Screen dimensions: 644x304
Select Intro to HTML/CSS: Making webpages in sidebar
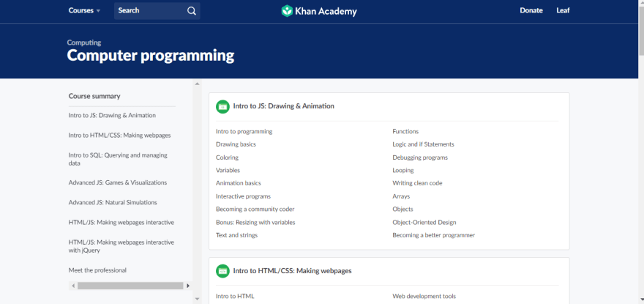[x=119, y=136]
